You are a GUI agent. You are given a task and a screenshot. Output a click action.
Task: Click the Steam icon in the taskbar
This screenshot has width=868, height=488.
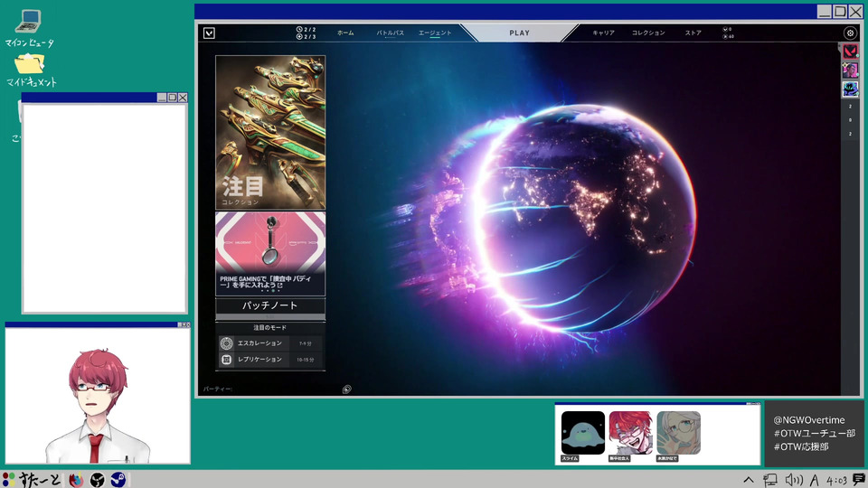pyautogui.click(x=118, y=480)
